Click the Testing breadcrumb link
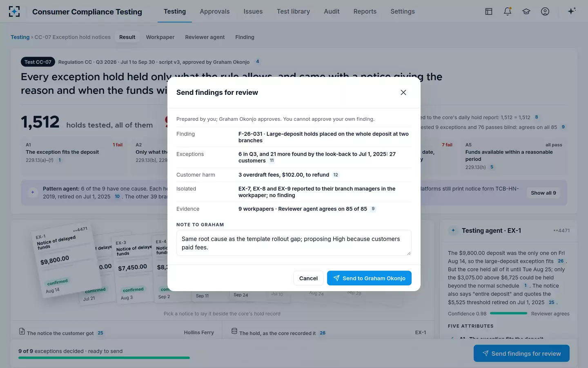 pyautogui.click(x=20, y=37)
